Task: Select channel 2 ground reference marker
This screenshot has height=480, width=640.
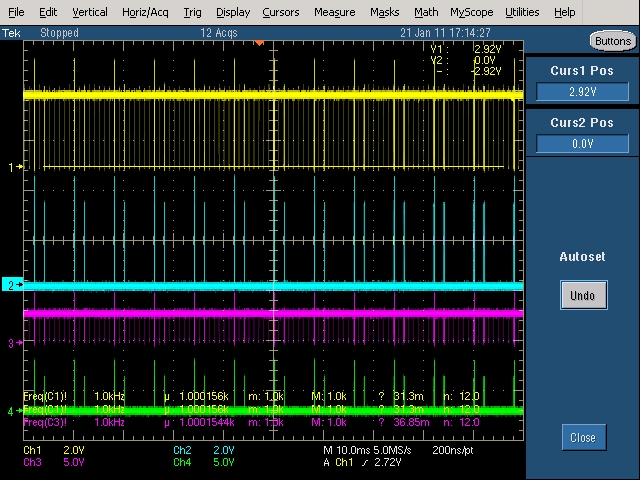Action: tap(13, 284)
